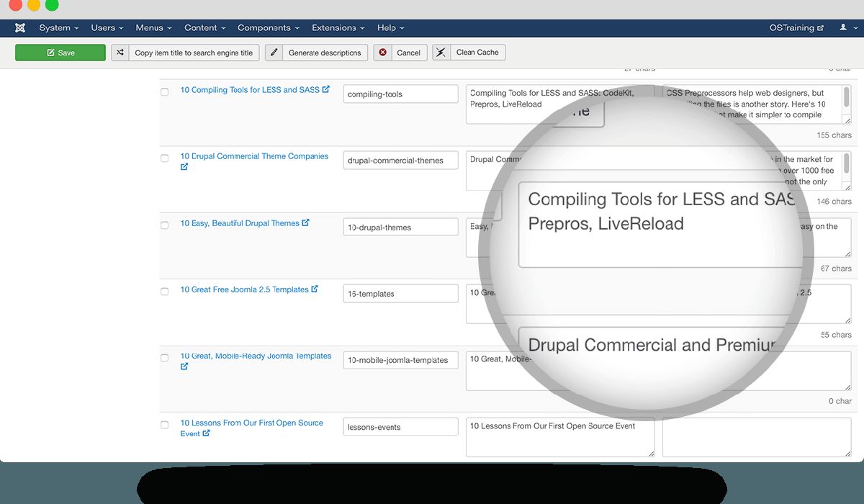Open external link icon for Compiling Tools article
This screenshot has width=864, height=504.
pyautogui.click(x=326, y=89)
